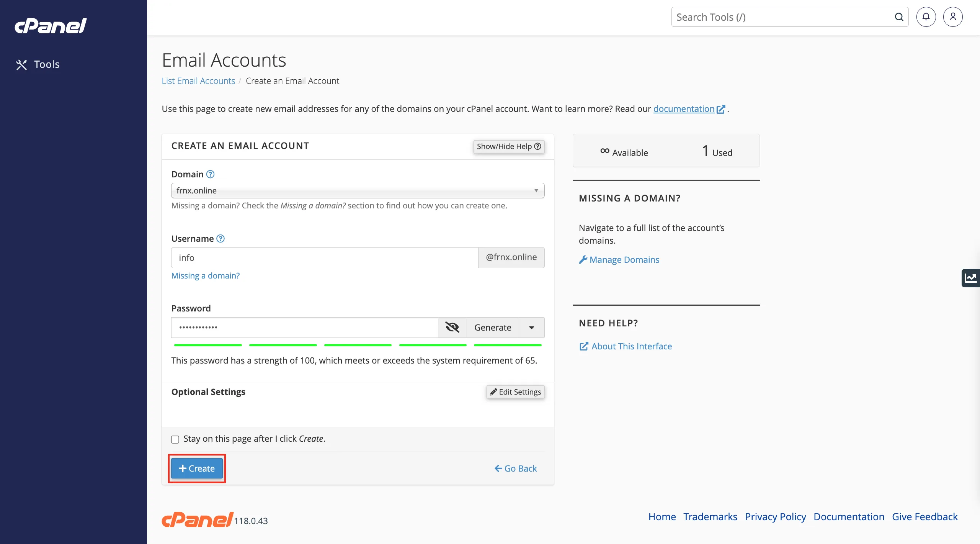
Task: Click the green password strength meter bar
Action: pyautogui.click(x=358, y=345)
